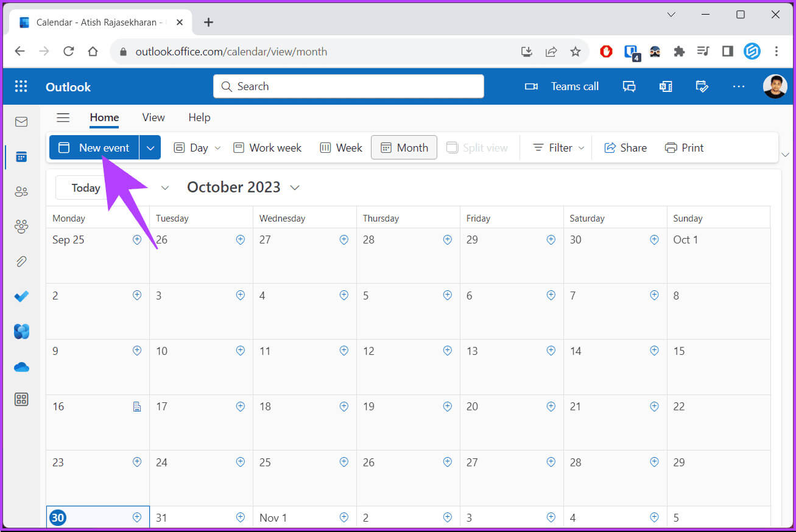Open Files paperclip icon in sidebar
The height and width of the screenshot is (532, 796).
21,262
